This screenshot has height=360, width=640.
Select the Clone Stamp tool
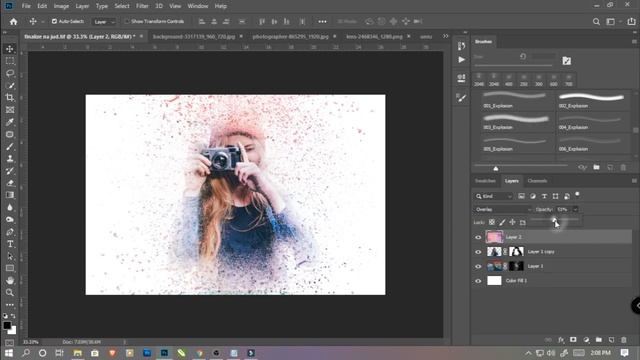click(x=10, y=159)
